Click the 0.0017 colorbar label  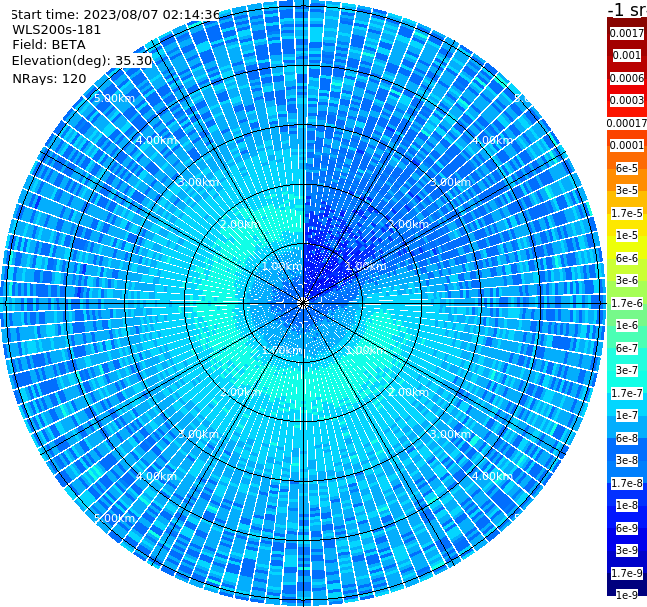627,33
